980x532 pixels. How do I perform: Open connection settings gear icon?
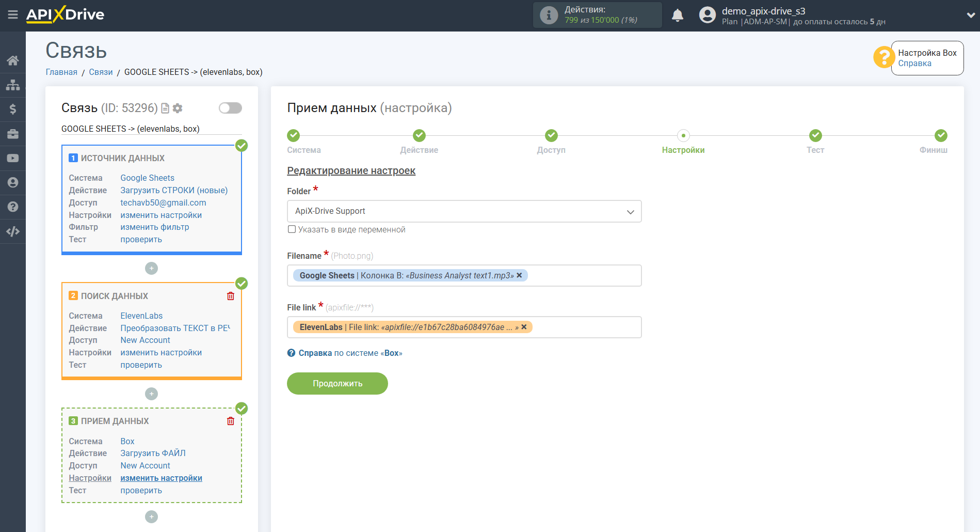click(x=178, y=108)
